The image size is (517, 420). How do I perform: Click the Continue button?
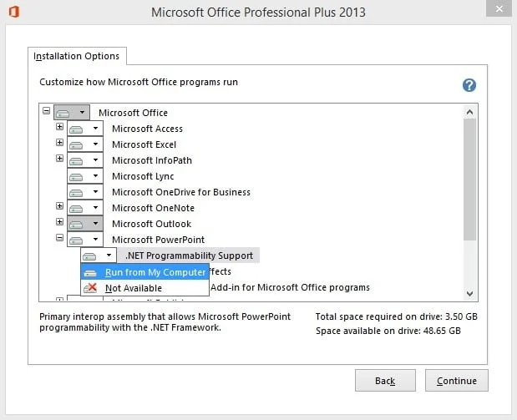coord(457,381)
